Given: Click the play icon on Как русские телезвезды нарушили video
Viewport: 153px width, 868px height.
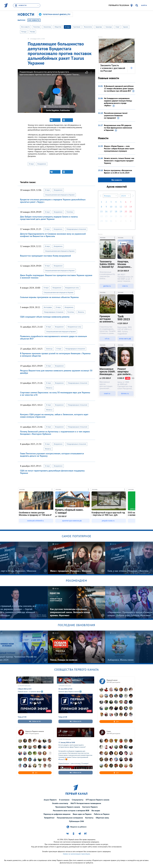Looking at the screenshot, I should (x=103, y=615).
